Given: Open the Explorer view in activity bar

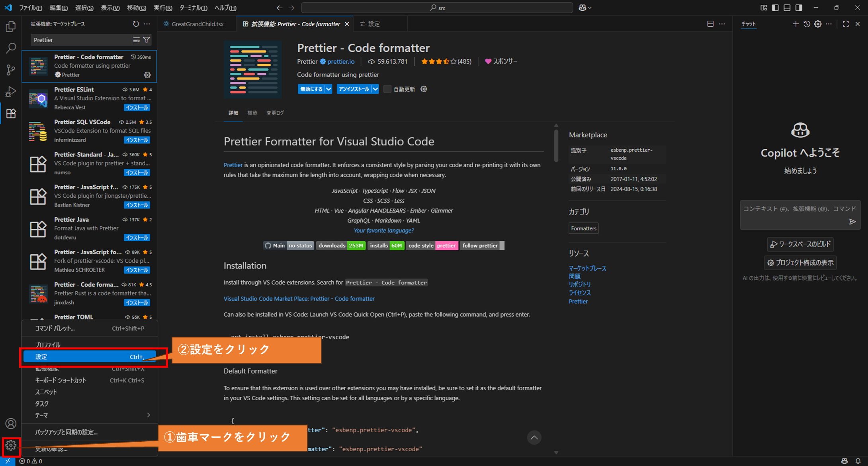Looking at the screenshot, I should [11, 27].
